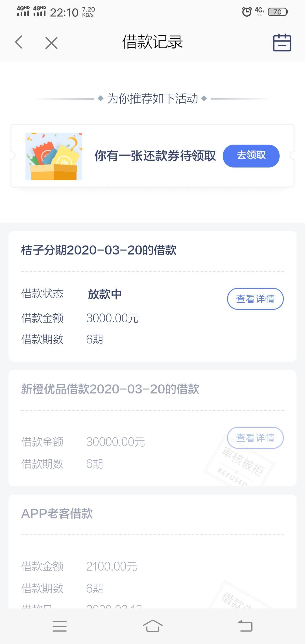Tap the Android home icon
Image resolution: width=305 pixels, height=644 pixels.
(152, 626)
